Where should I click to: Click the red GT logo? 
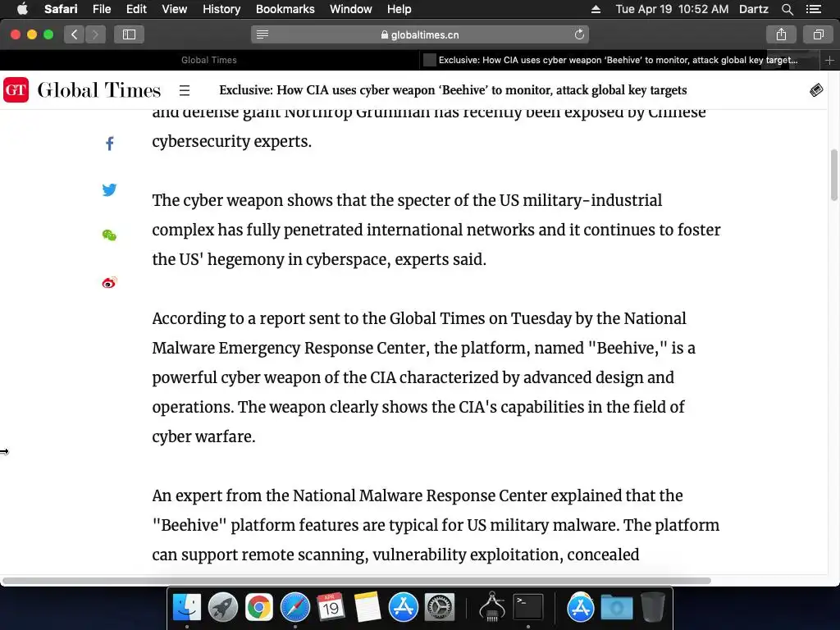click(16, 89)
